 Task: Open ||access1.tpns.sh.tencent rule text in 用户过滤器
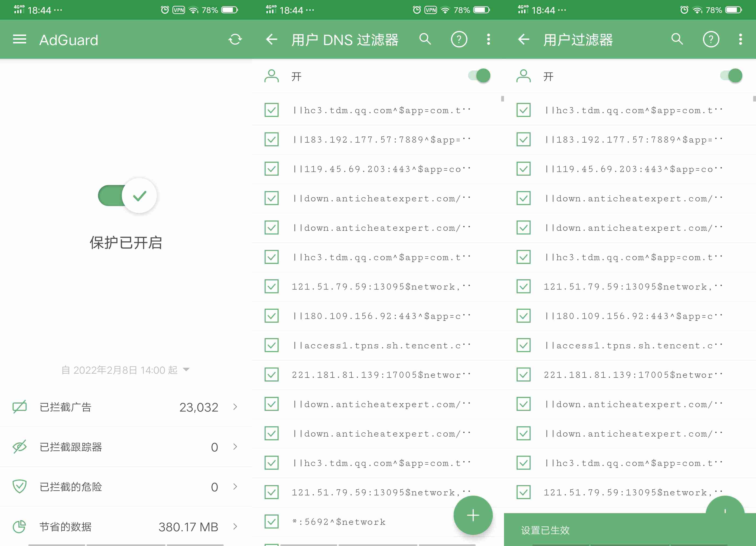point(633,345)
